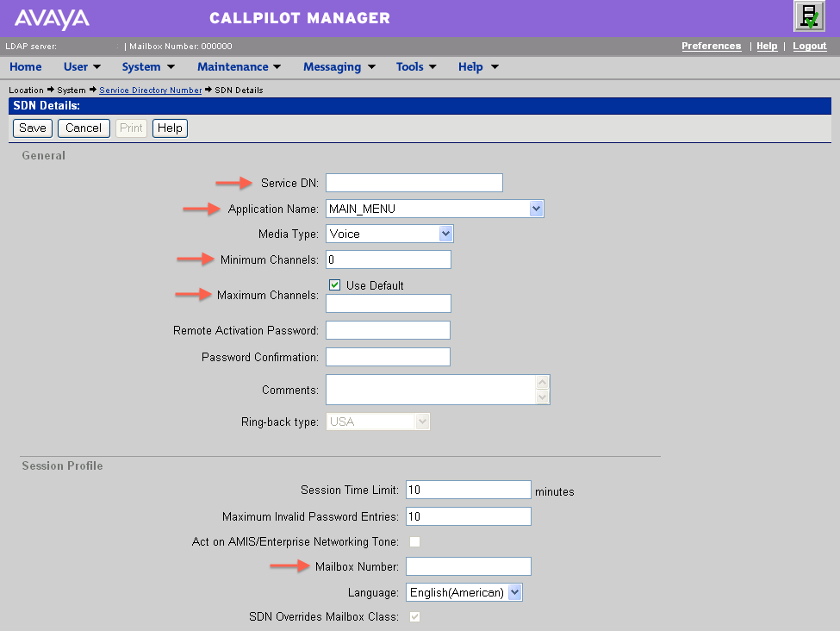
Task: Focus the Remote Activation Password field
Action: tap(388, 330)
